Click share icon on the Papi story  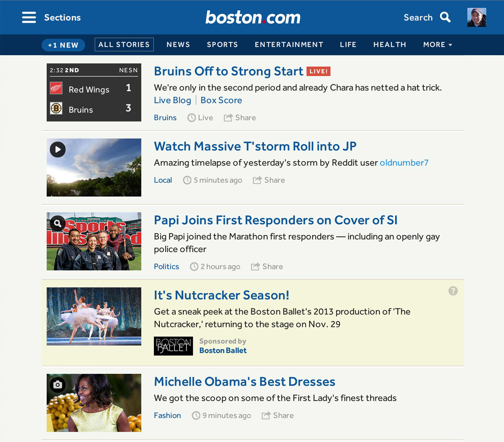tap(255, 267)
